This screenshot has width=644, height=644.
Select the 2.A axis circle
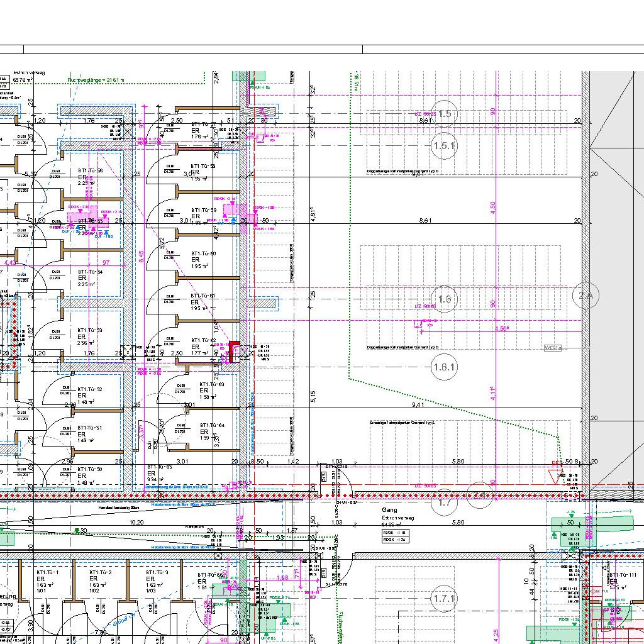coord(586,296)
